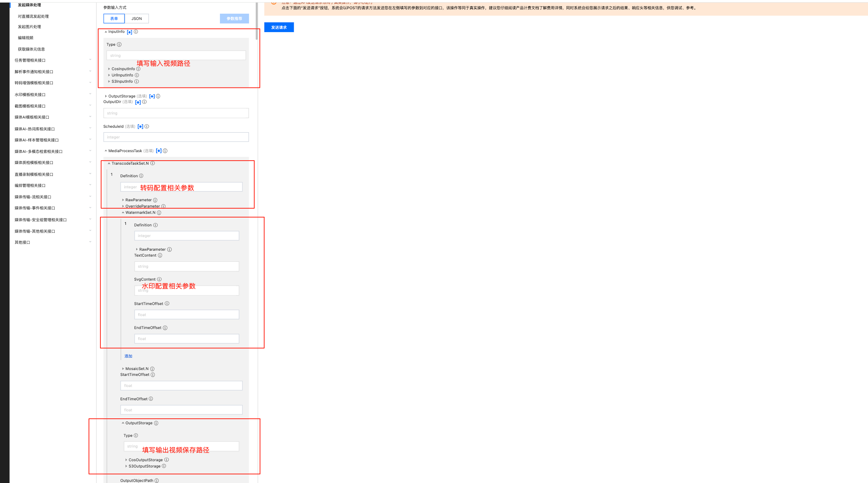This screenshot has height=483, width=868.
Task: Click the info icon beside CosOutputStorage
Action: click(166, 460)
